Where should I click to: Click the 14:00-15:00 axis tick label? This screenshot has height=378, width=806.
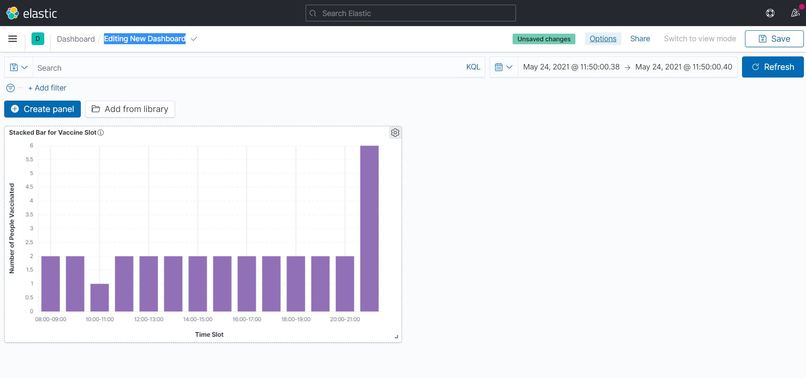[197, 319]
